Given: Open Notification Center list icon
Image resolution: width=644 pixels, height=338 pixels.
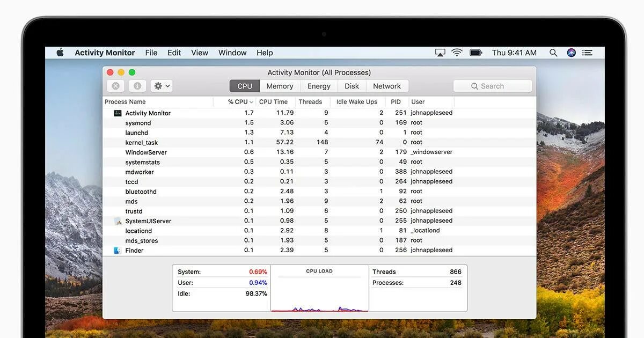Looking at the screenshot, I should pyautogui.click(x=588, y=53).
